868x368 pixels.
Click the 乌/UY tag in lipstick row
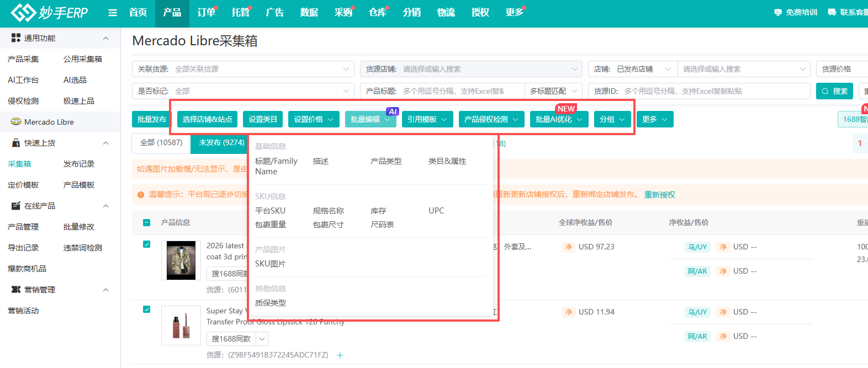click(x=697, y=312)
